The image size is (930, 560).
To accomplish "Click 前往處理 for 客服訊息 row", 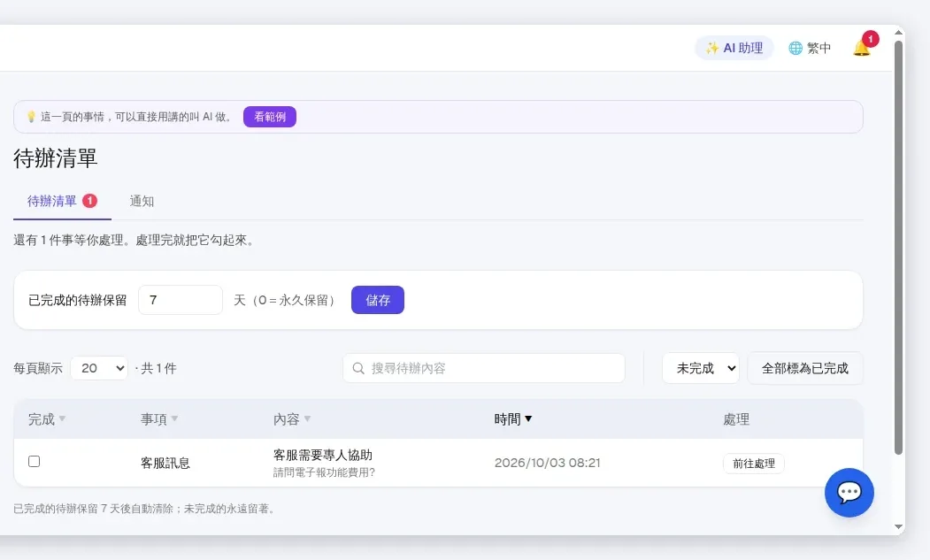I will (x=754, y=464).
